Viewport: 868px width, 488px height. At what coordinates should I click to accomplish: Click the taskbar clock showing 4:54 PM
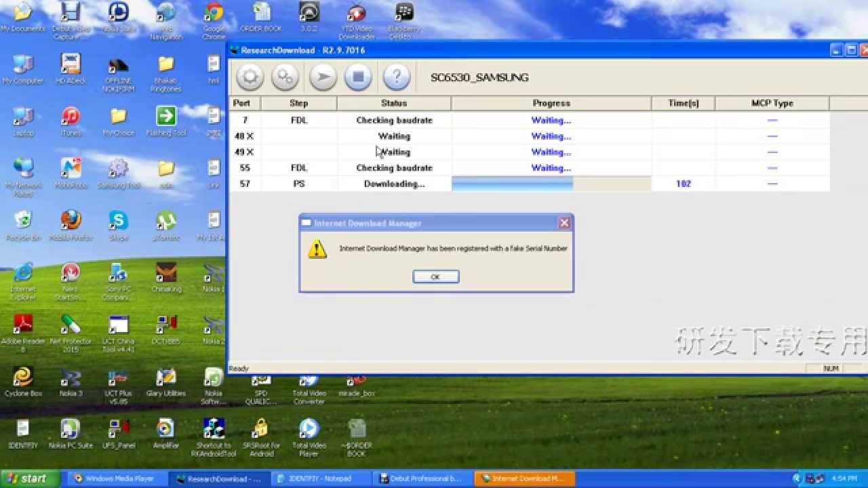coord(844,479)
